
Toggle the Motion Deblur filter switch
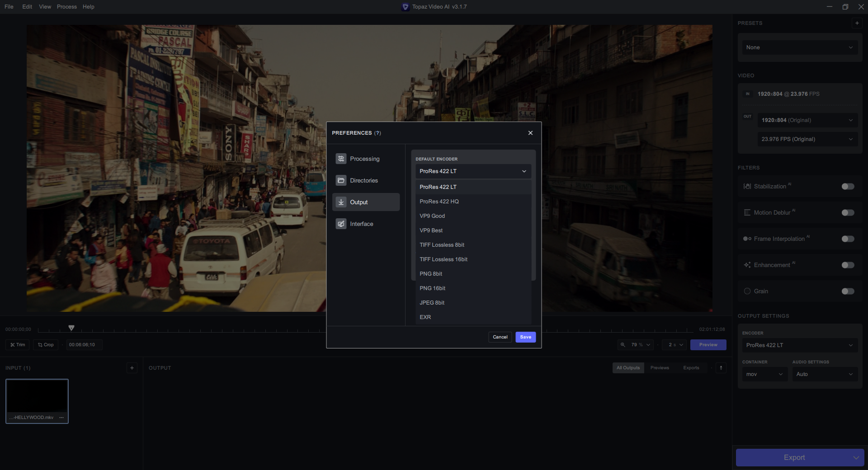click(x=848, y=213)
